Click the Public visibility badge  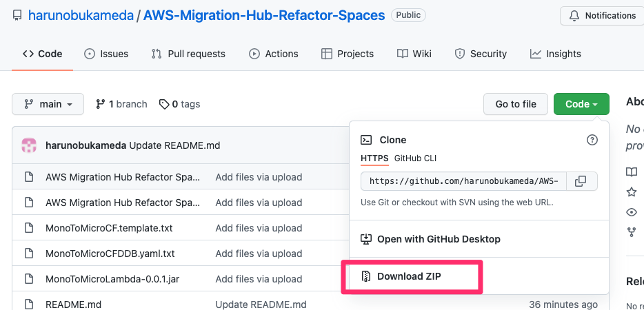click(x=408, y=15)
